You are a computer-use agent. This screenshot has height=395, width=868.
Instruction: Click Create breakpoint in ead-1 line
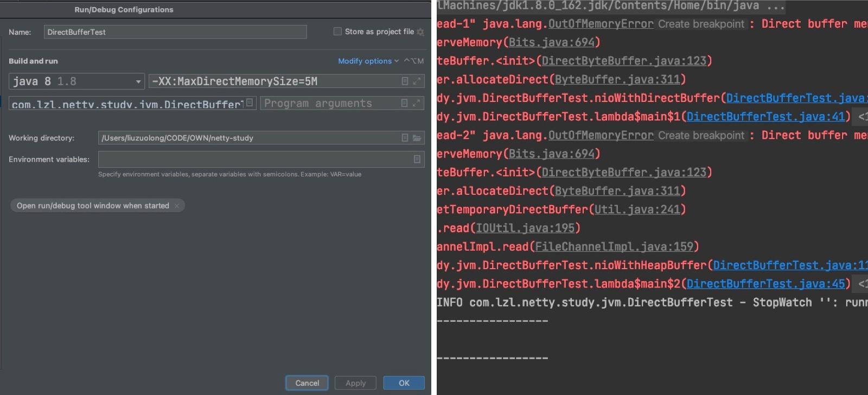(x=701, y=24)
